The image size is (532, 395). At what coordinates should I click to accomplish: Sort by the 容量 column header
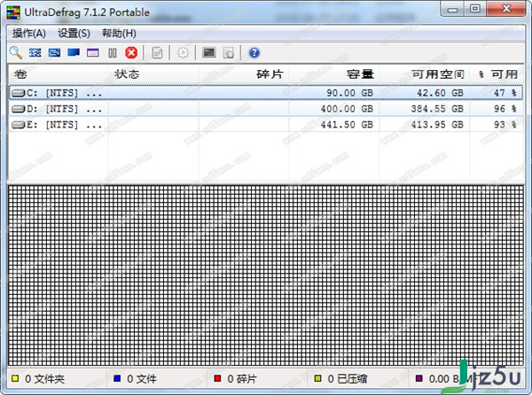(x=334, y=74)
